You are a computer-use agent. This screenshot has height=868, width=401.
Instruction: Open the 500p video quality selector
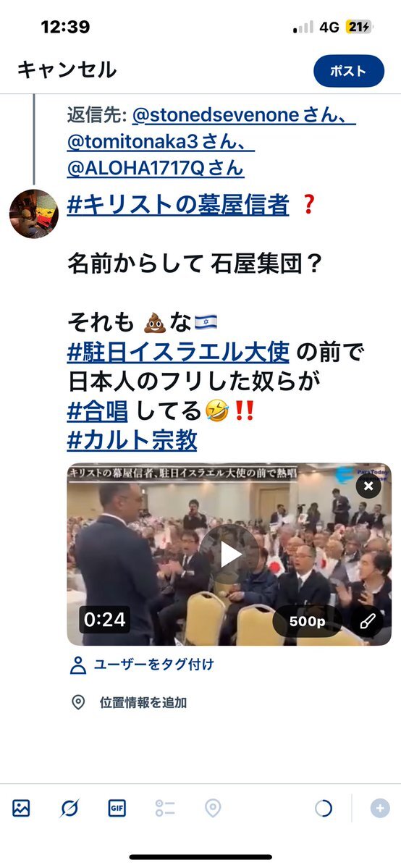tap(307, 621)
